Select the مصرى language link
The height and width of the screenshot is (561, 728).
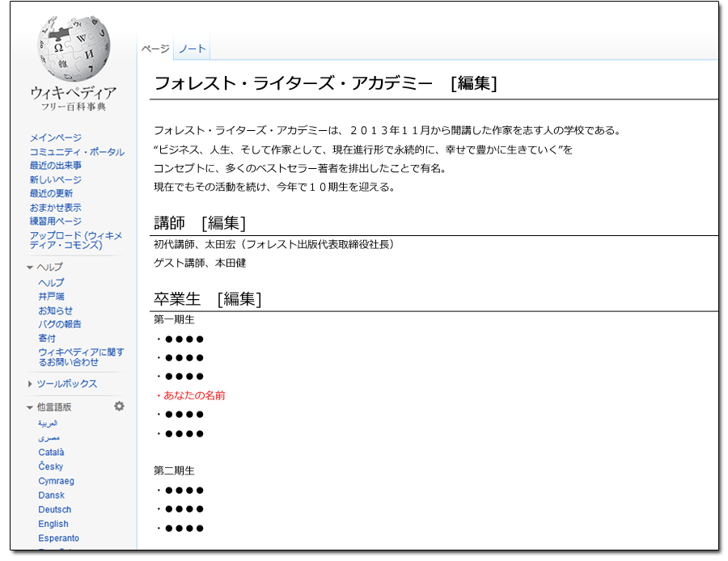(49, 437)
